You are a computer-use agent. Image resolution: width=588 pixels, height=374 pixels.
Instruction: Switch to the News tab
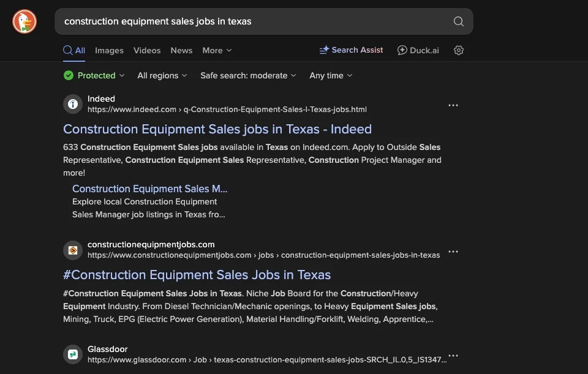[181, 50]
